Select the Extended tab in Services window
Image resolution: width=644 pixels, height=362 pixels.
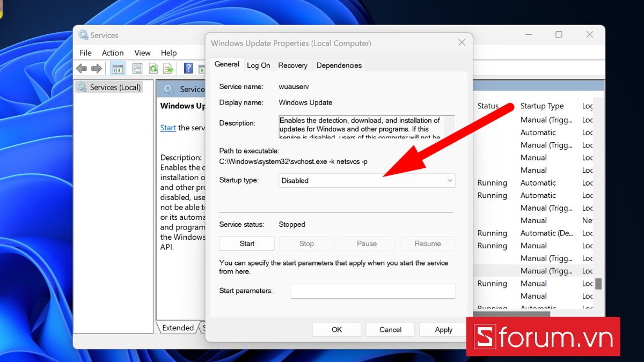[178, 328]
